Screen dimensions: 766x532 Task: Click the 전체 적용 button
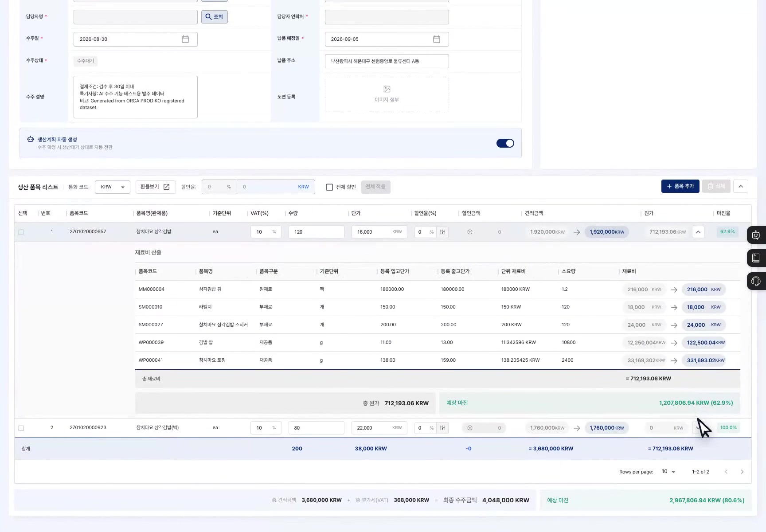point(375,187)
